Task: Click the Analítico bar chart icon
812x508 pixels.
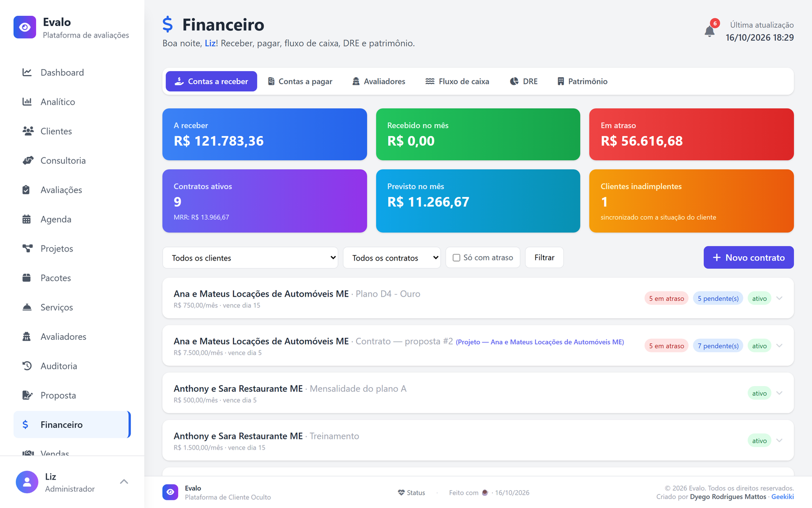Action: coord(27,102)
